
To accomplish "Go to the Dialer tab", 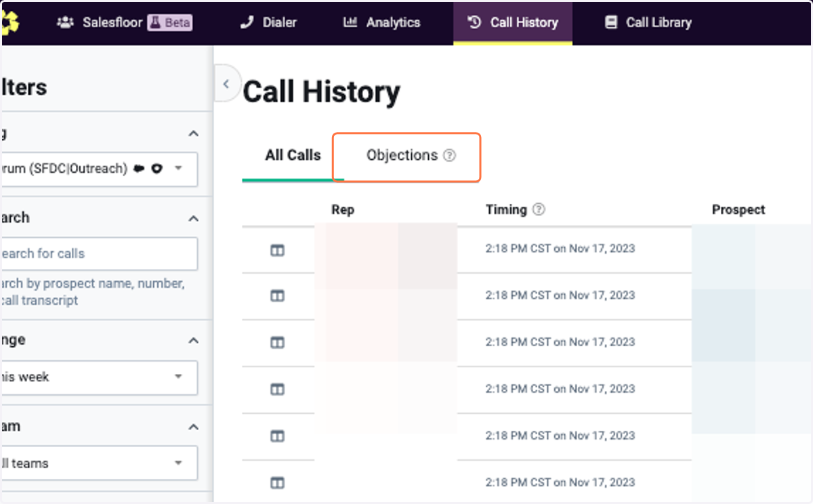I will (269, 22).
